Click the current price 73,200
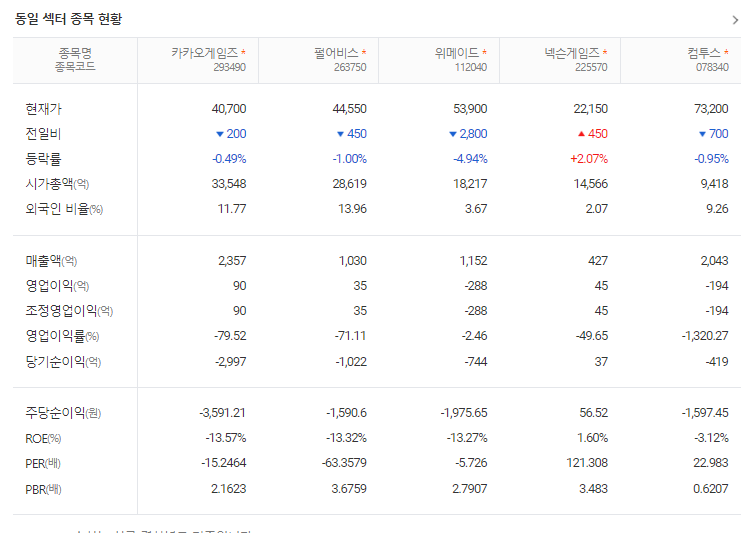This screenshot has width=751, height=533. point(712,109)
